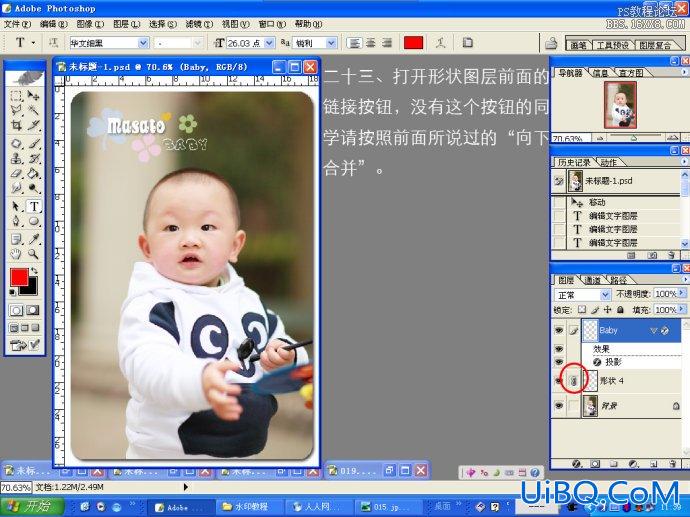
Task: Reset default foreground/background colors icon
Action: pos(12,292)
